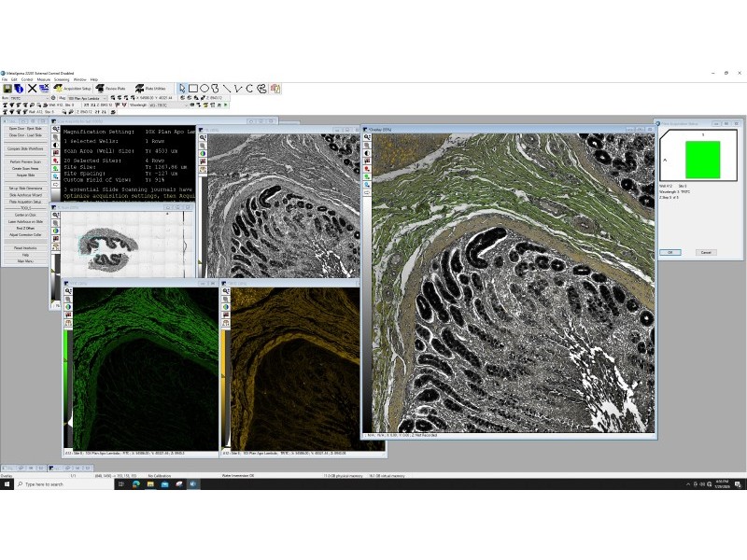
Task: Click the arrow icon in scan info window toolbar
Action: (56, 184)
